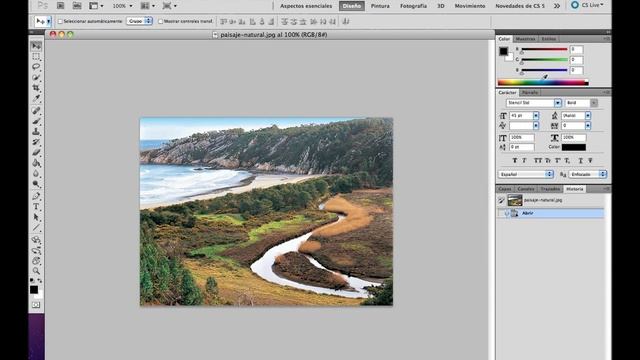Select the Spot Healing Brush tool
This screenshot has height=360, width=640.
[36, 111]
